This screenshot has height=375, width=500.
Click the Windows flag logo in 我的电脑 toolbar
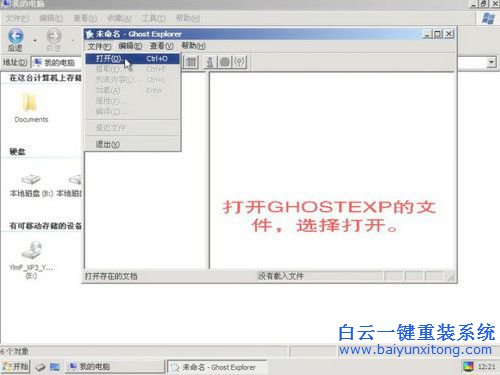pyautogui.click(x=488, y=18)
